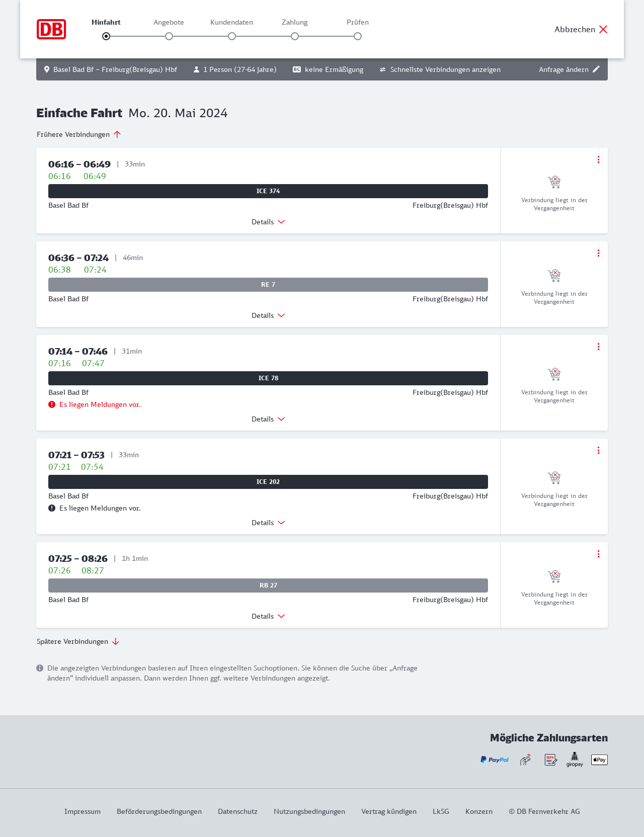Open the Datenschutz footer link
Image resolution: width=644 pixels, height=837 pixels.
237,811
